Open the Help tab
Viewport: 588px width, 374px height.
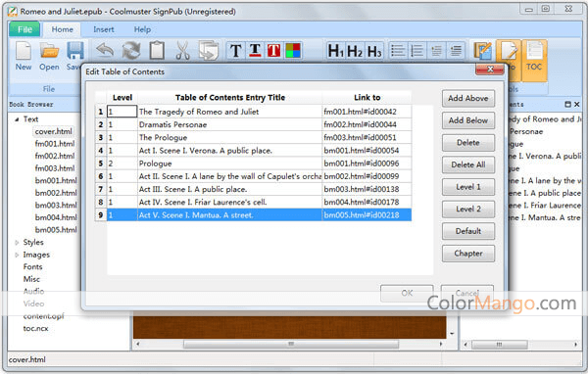click(x=142, y=29)
